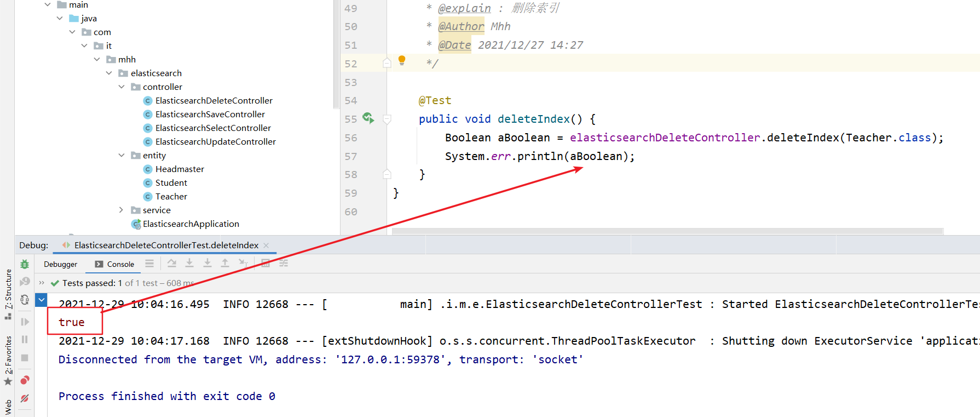Image resolution: width=980 pixels, height=417 pixels.
Task: Toggle fold marker at line 55
Action: coord(387,119)
